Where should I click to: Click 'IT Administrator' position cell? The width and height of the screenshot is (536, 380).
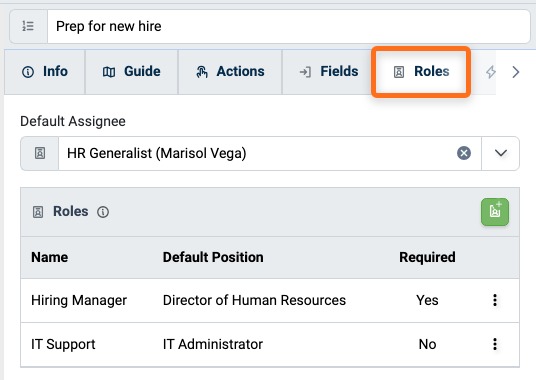click(213, 344)
